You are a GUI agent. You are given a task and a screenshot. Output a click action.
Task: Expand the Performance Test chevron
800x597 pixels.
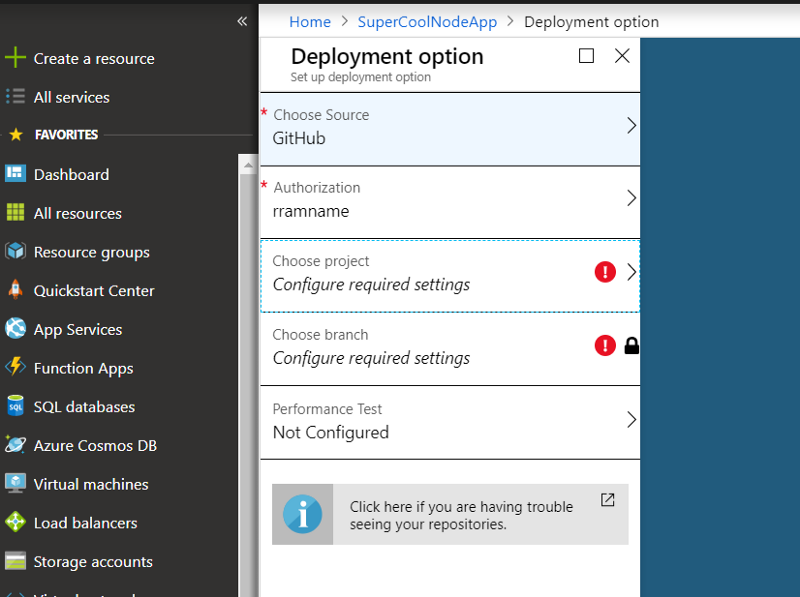click(631, 419)
